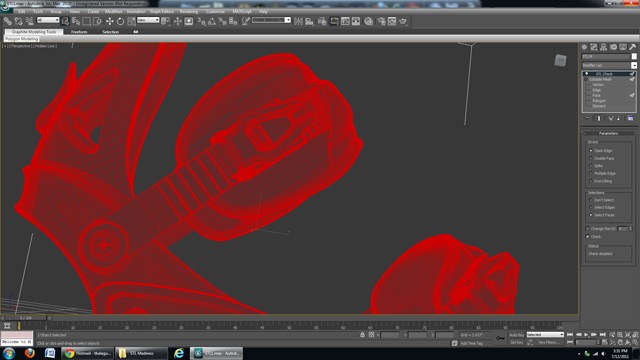Collapse the Parameters rollout
Viewport: 640px width, 360px height.
coord(608,133)
